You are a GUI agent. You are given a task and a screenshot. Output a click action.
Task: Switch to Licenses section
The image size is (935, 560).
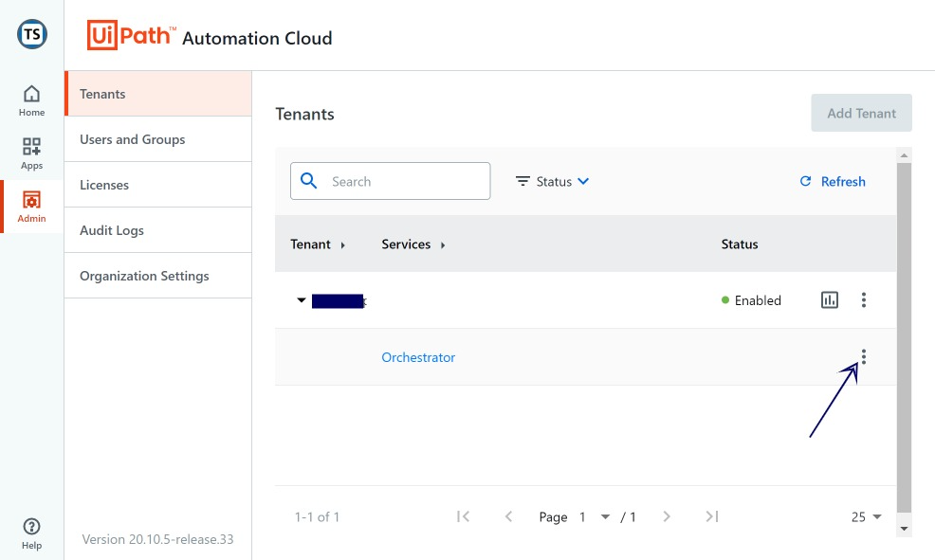(x=158, y=185)
